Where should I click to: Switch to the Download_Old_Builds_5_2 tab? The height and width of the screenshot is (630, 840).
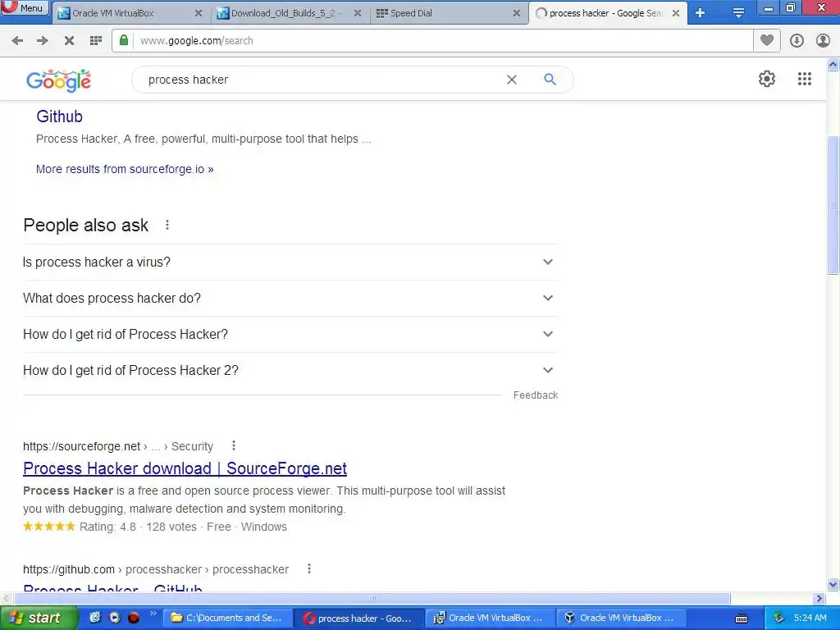pyautogui.click(x=290, y=13)
